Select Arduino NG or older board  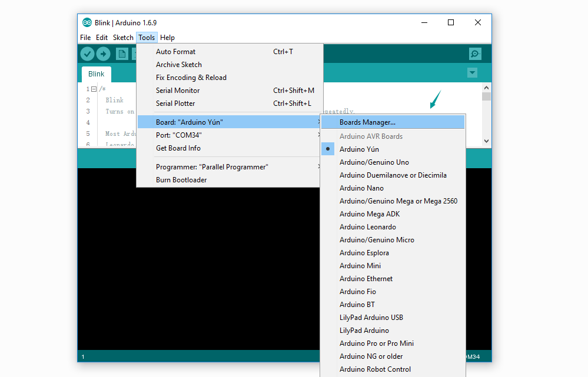(393, 356)
